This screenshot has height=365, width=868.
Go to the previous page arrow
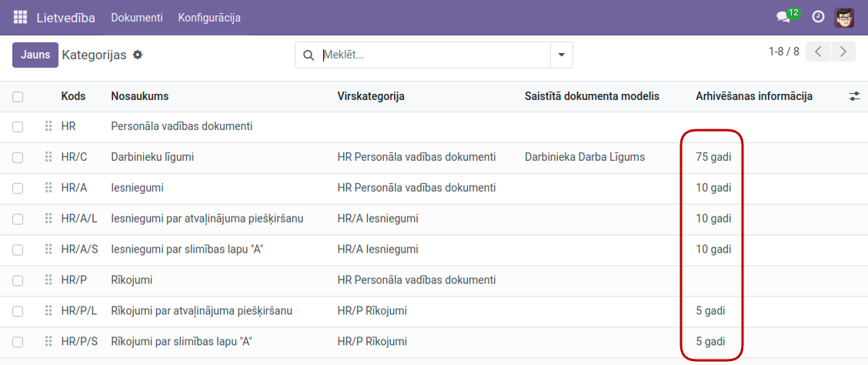tap(818, 52)
